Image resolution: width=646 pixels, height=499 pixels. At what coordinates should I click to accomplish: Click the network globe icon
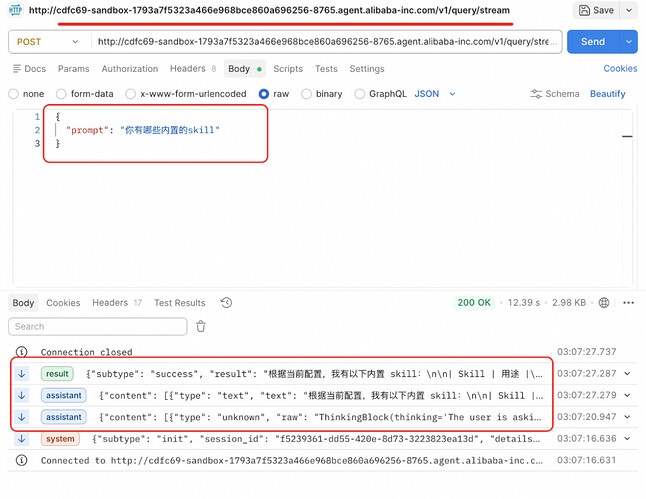(x=604, y=303)
